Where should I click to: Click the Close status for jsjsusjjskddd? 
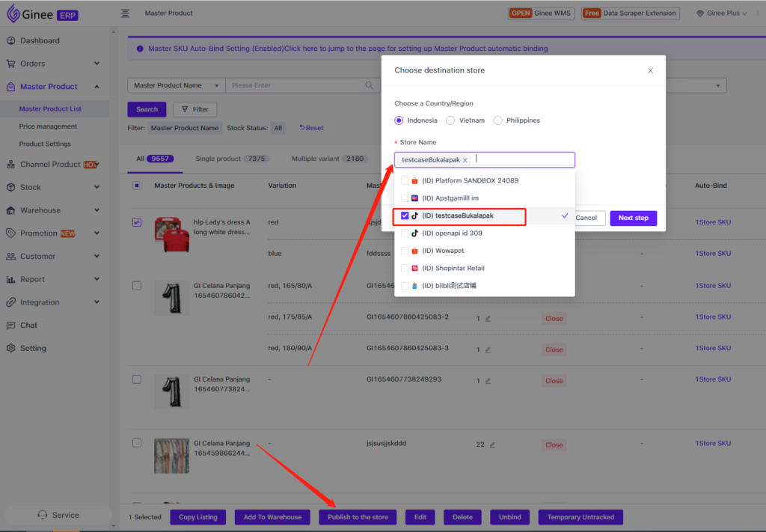(554, 445)
